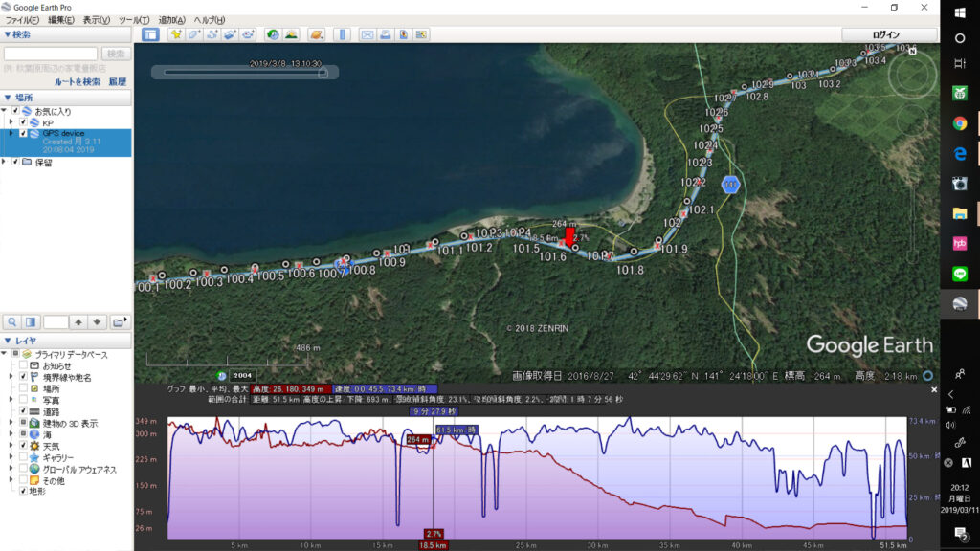Open the ツール menu

(x=131, y=20)
